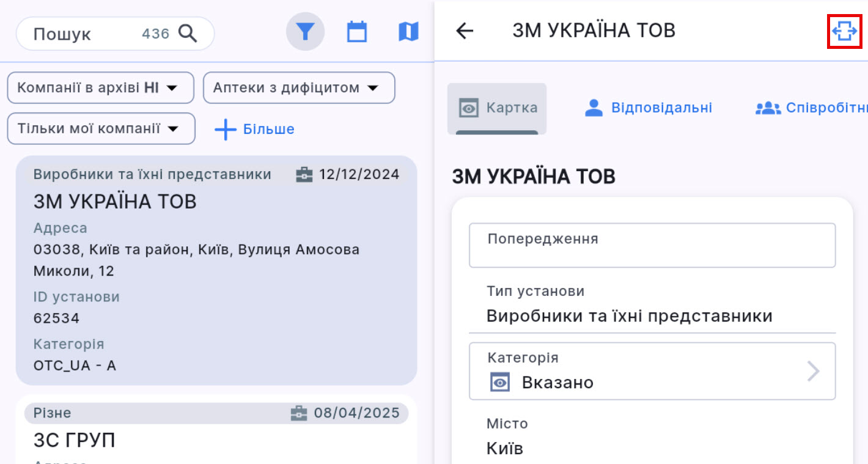Open the calendar icon in the toolbar

coord(357,31)
